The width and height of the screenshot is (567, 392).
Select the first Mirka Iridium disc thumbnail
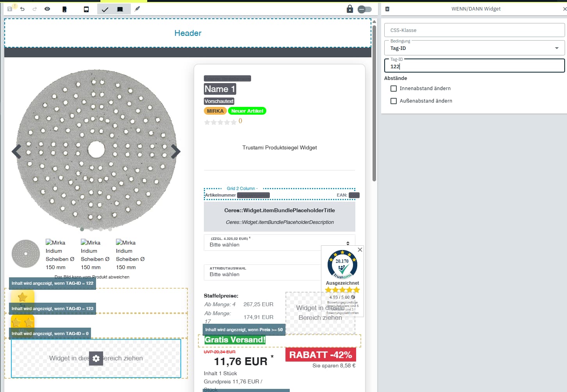(x=26, y=254)
